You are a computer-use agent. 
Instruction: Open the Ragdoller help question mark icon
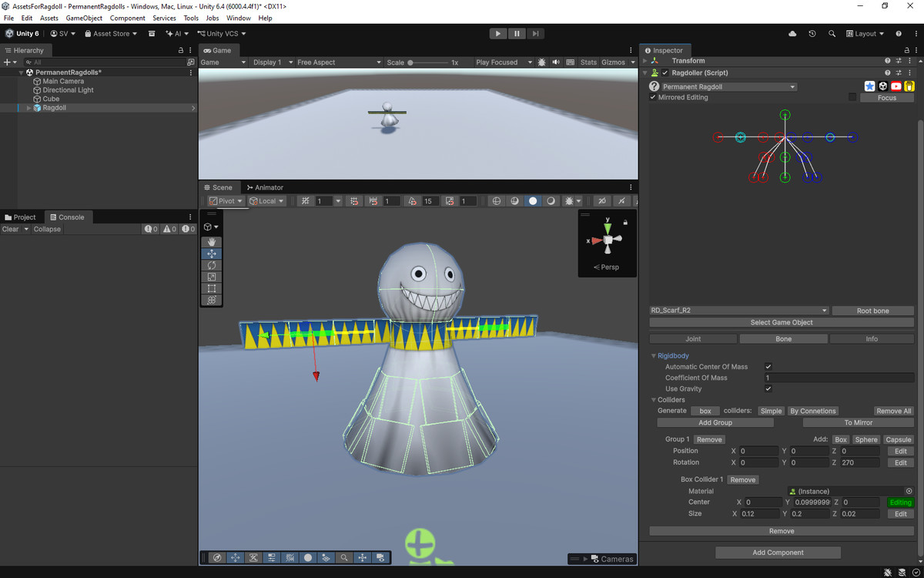point(654,87)
